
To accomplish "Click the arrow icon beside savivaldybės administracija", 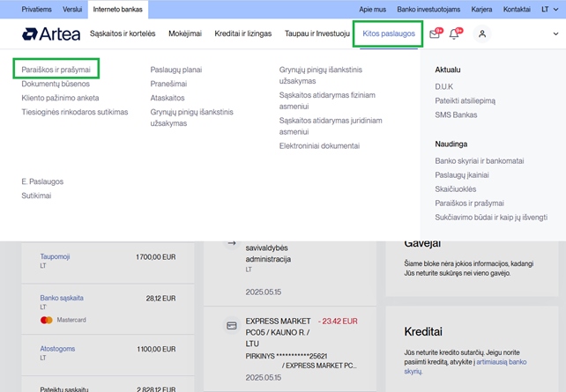I will (x=232, y=243).
